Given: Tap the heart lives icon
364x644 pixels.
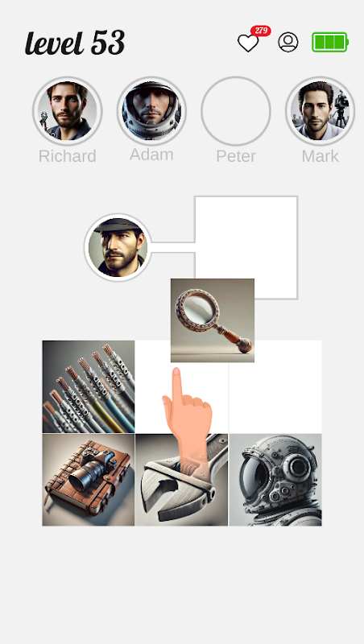Looking at the screenshot, I should (248, 43).
